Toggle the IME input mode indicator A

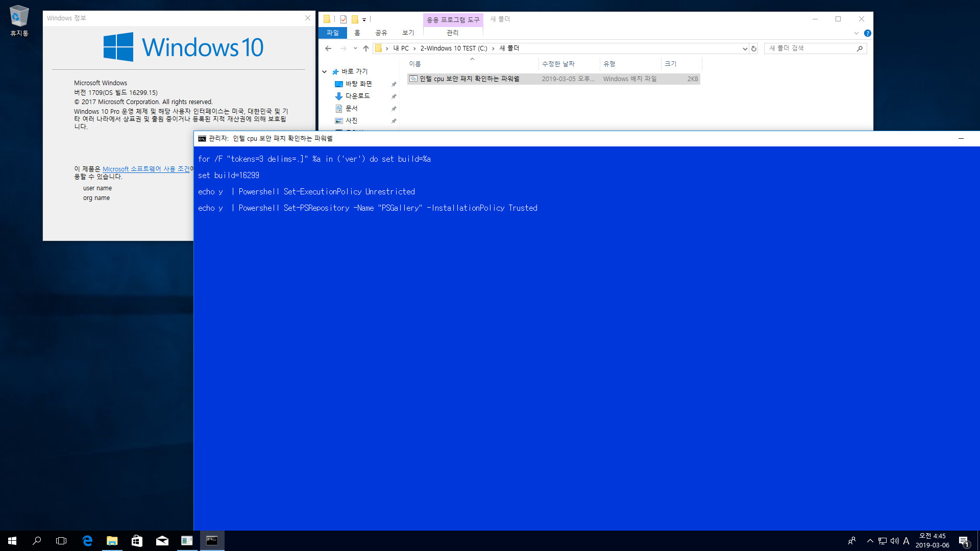[906, 541]
